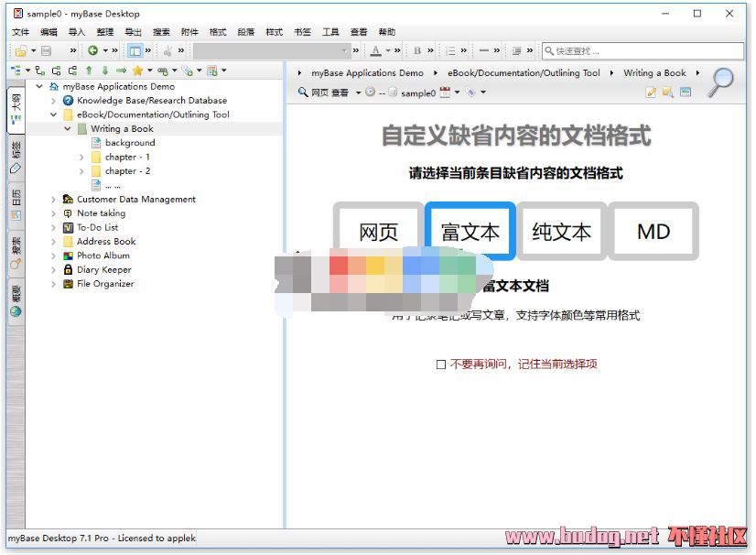Open the font name combo box
The height and width of the screenshot is (555, 756).
pos(271,50)
